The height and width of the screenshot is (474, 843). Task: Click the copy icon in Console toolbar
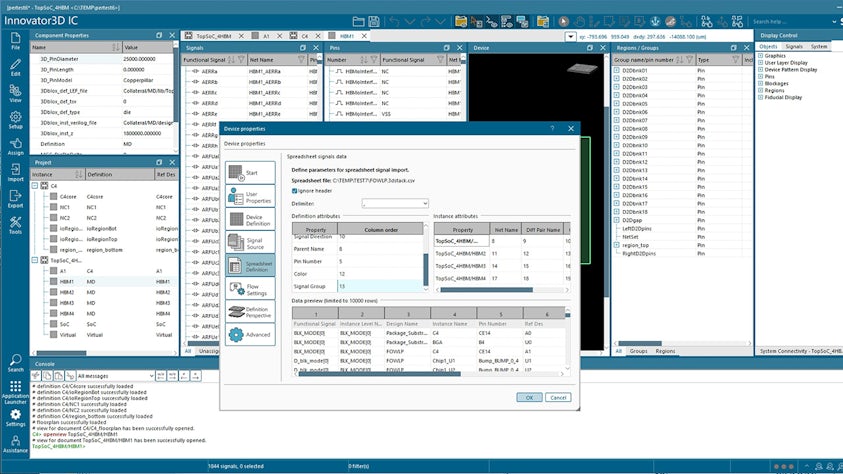click(47, 376)
